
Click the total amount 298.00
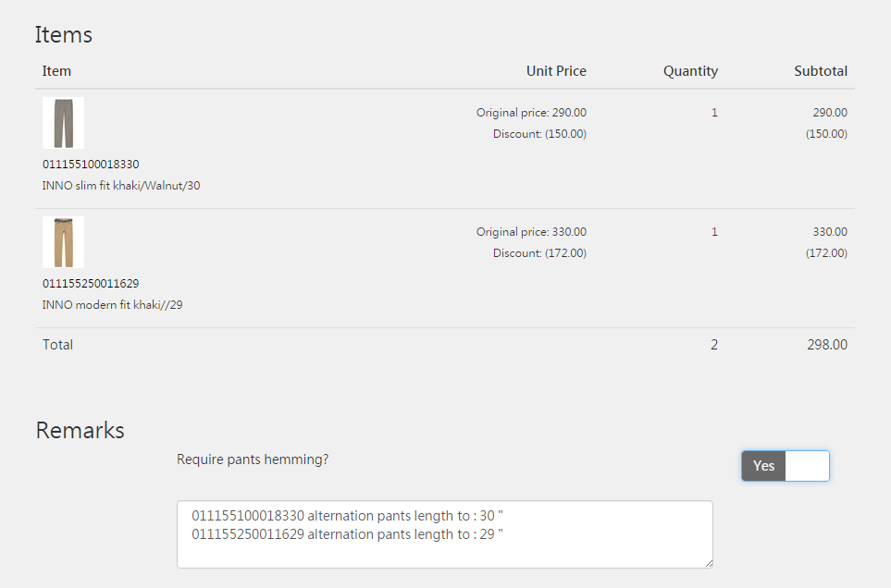(x=826, y=345)
